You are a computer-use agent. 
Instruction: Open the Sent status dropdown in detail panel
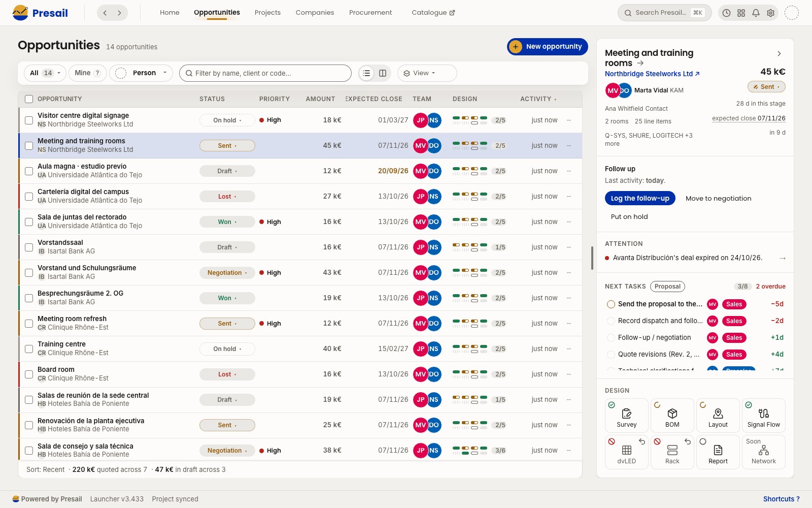(x=766, y=87)
